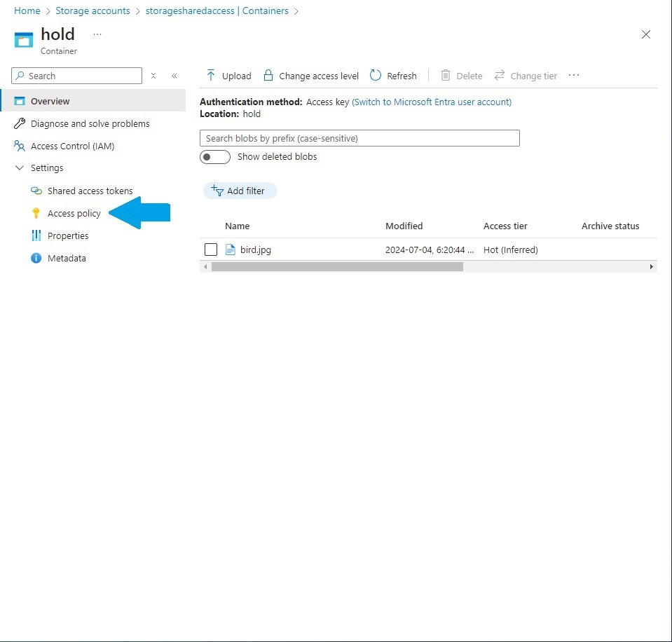
Task: Click the horizontal scrollbar thumb
Action: click(x=337, y=266)
